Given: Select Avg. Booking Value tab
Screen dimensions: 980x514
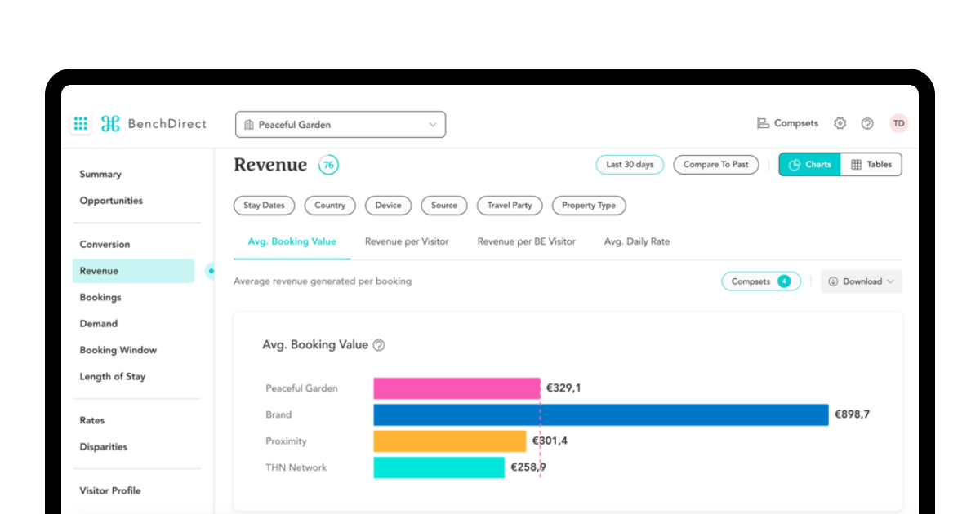Looking at the screenshot, I should [292, 242].
